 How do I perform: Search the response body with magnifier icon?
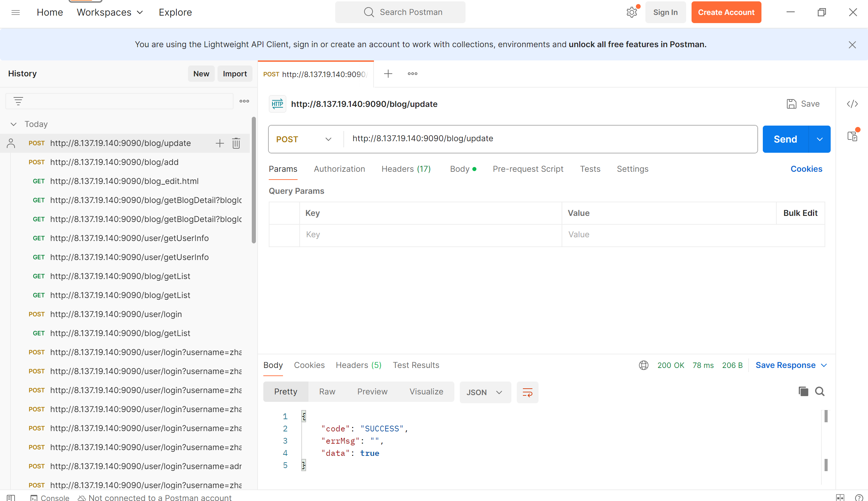[820, 392]
